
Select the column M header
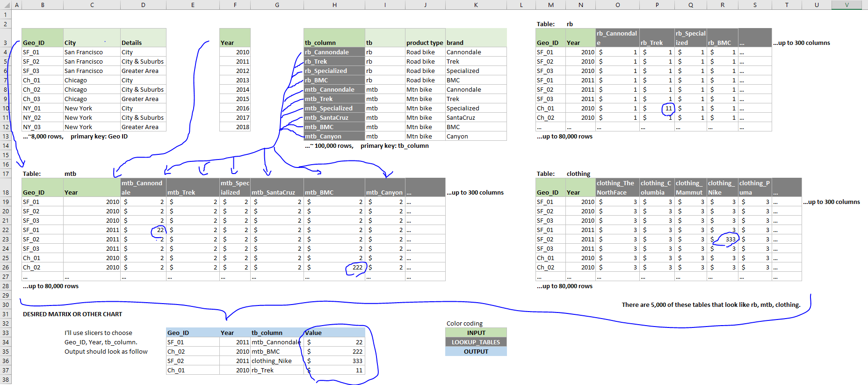click(550, 5)
